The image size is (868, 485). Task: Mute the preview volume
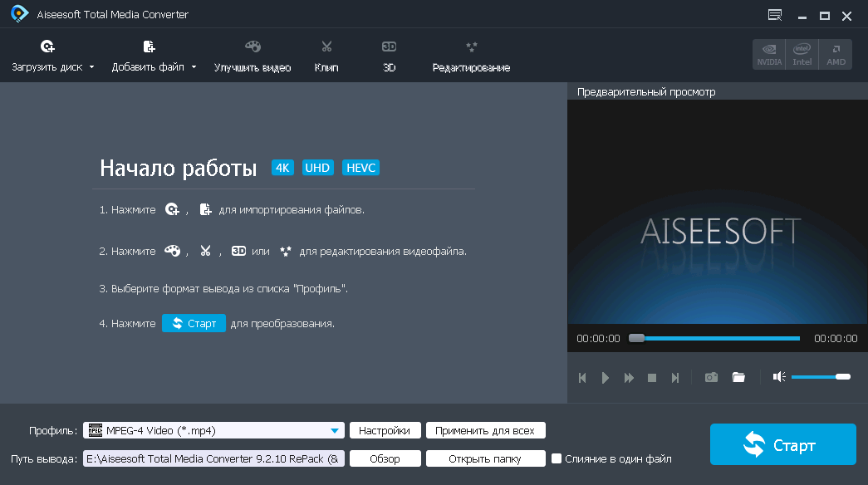(x=778, y=376)
